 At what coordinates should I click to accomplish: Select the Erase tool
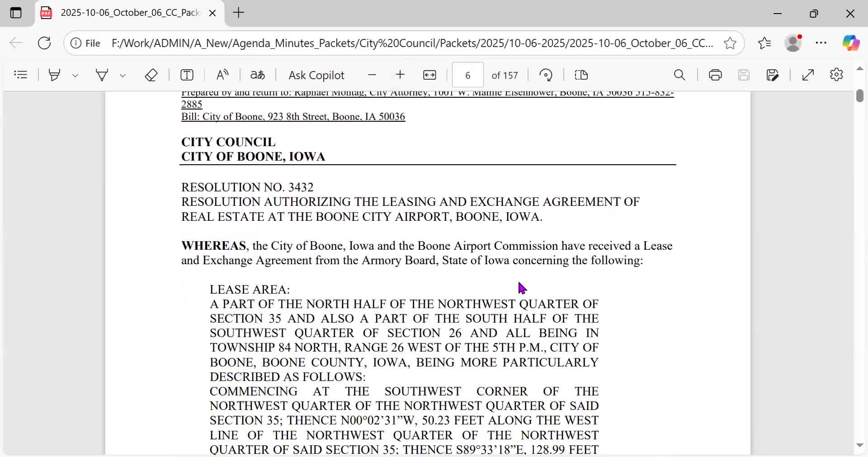151,75
